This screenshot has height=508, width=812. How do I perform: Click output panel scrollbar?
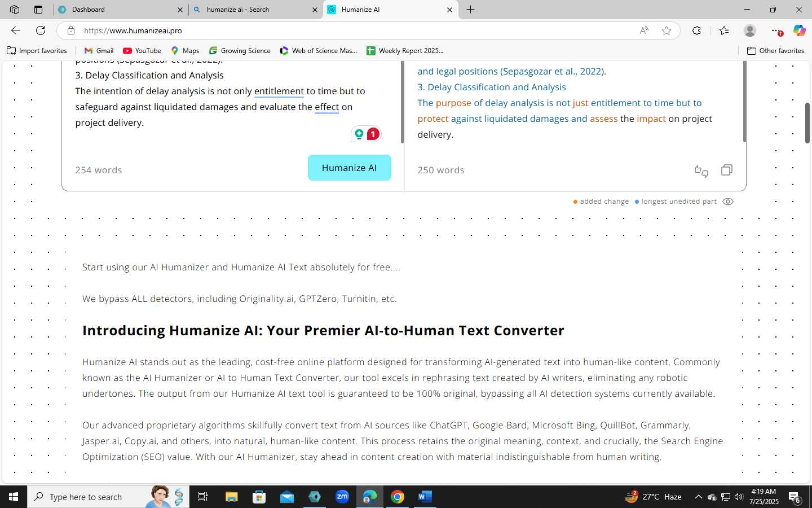(744, 102)
